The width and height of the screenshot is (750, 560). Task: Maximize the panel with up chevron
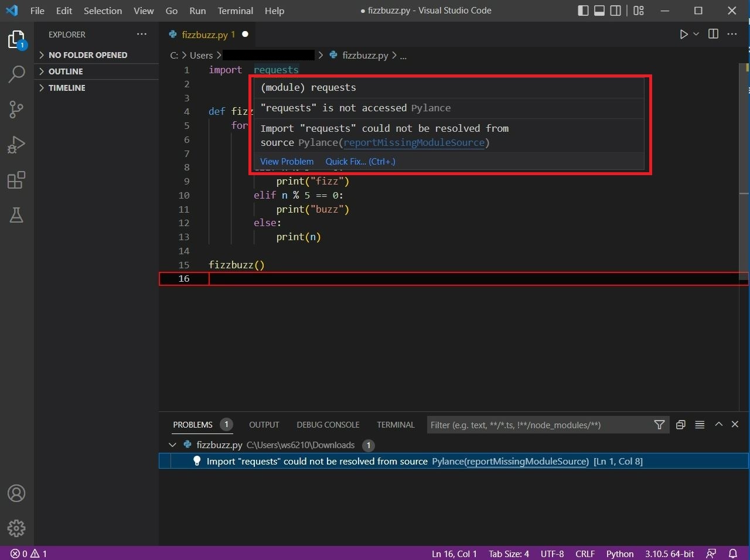718,424
